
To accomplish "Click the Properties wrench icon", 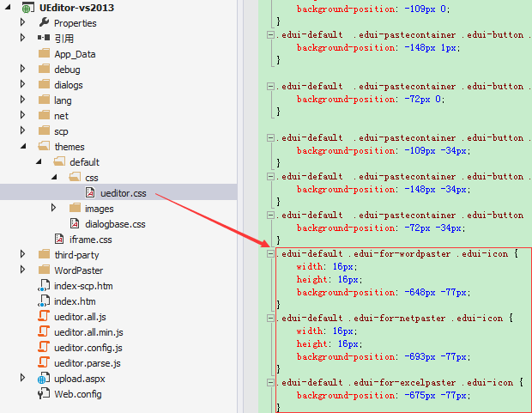I will [x=44, y=22].
